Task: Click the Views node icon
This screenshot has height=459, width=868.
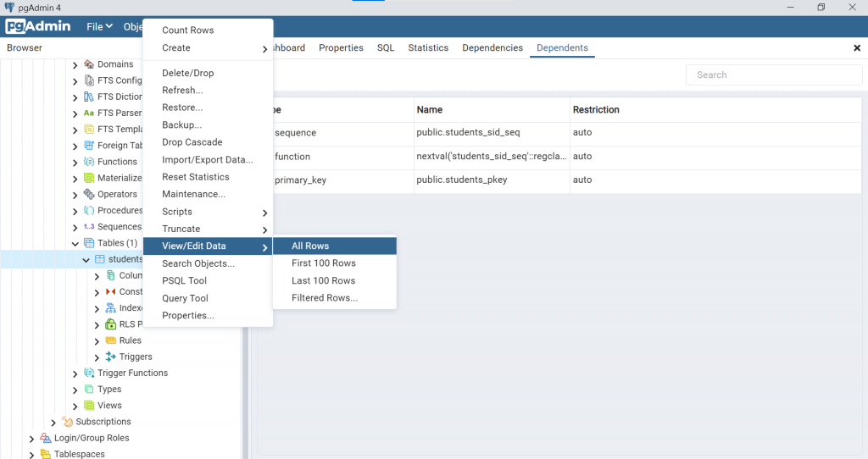Action: (x=88, y=406)
